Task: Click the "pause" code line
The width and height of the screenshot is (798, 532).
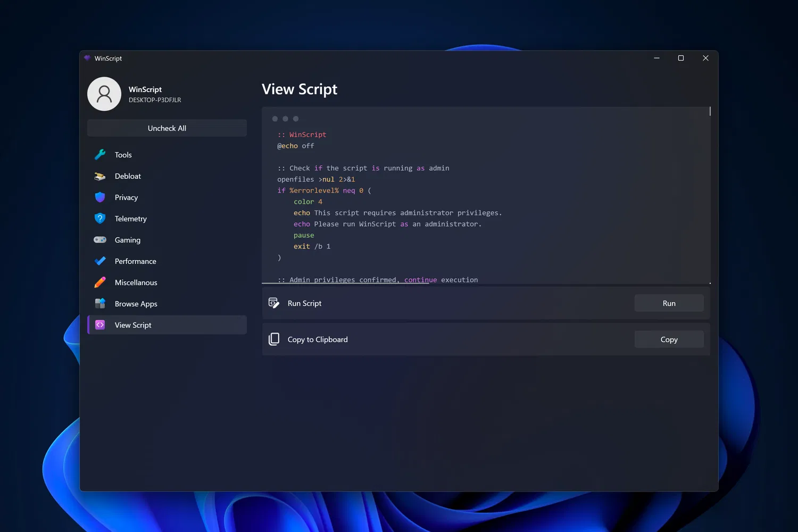Action: (x=304, y=236)
